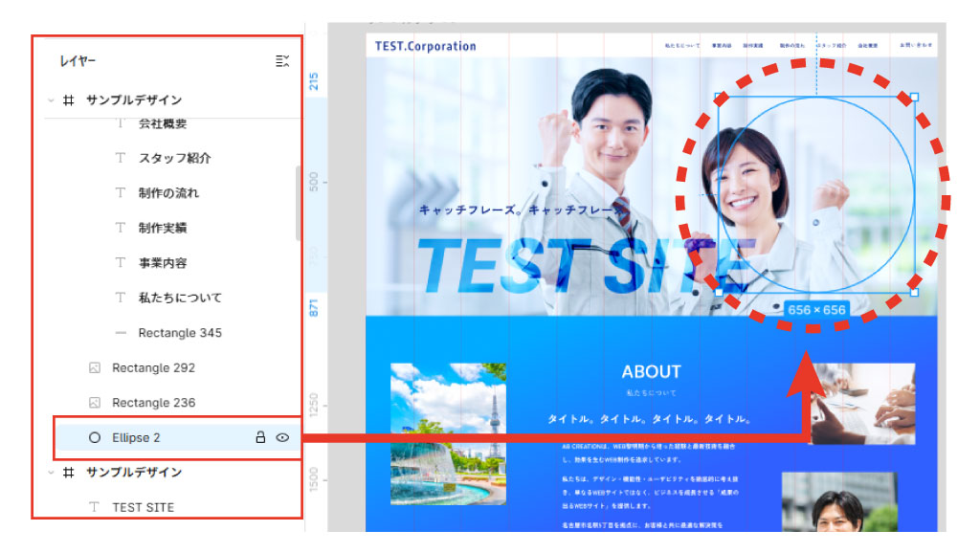980x553 pixels.
Task: Click the collapse all layers icon
Action: (281, 61)
